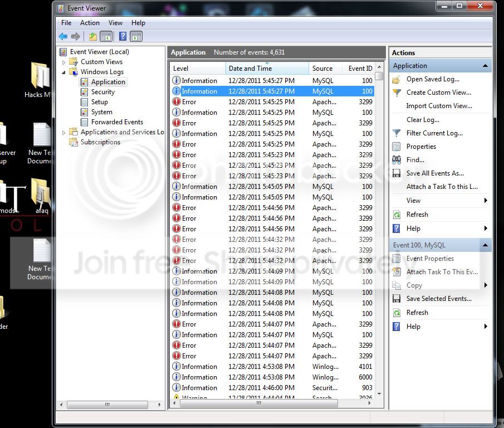
Task: Click the blue Help toolbar icon
Action: coord(123,36)
